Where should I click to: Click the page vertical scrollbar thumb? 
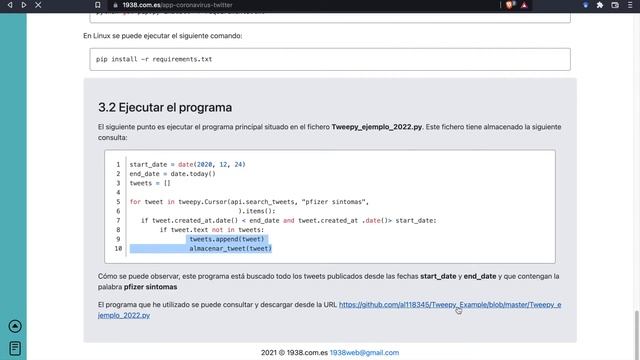636,335
